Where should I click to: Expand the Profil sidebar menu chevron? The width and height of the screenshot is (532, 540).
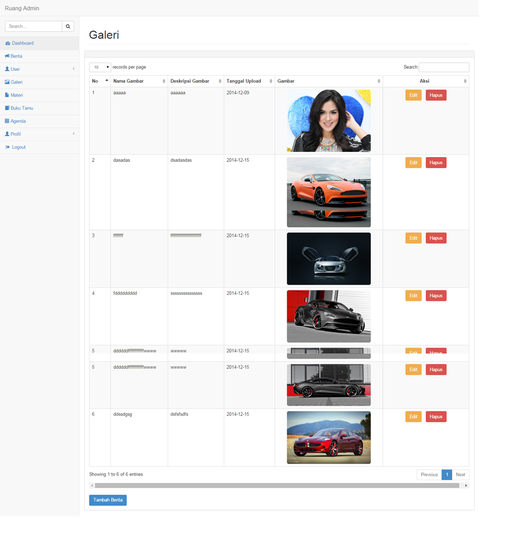pos(74,134)
